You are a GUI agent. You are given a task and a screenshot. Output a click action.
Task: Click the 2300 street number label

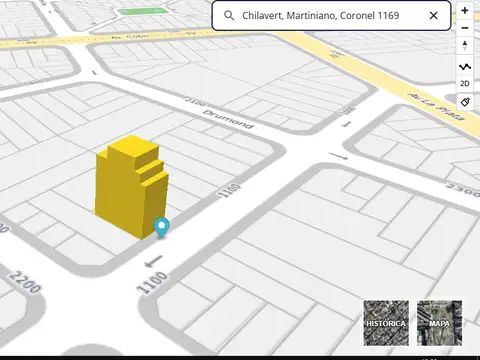click(x=464, y=190)
